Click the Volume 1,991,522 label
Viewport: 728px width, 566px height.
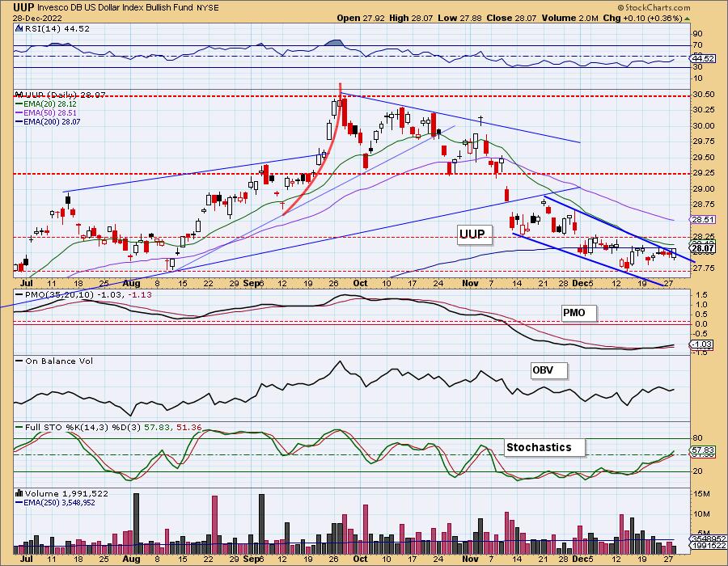click(x=66, y=493)
